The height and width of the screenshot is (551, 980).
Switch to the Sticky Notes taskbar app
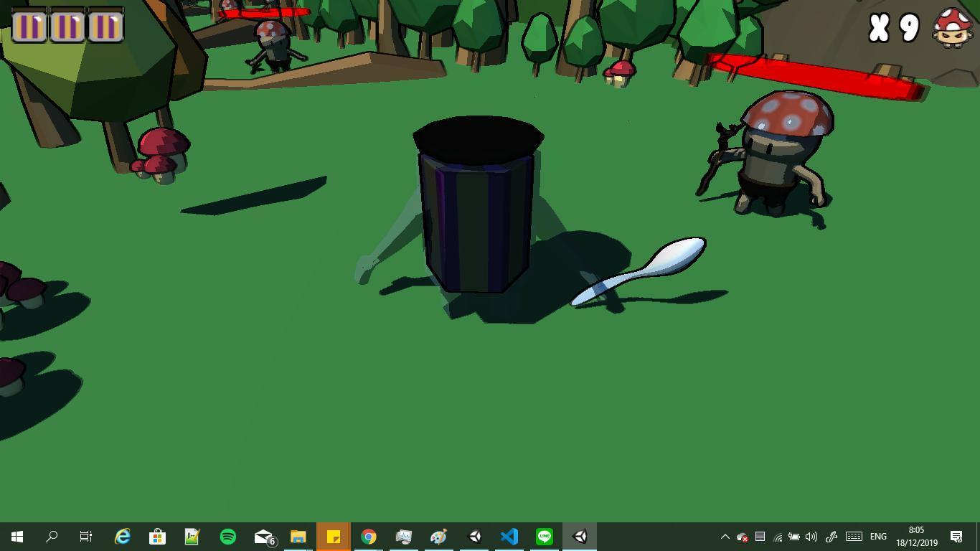point(334,537)
